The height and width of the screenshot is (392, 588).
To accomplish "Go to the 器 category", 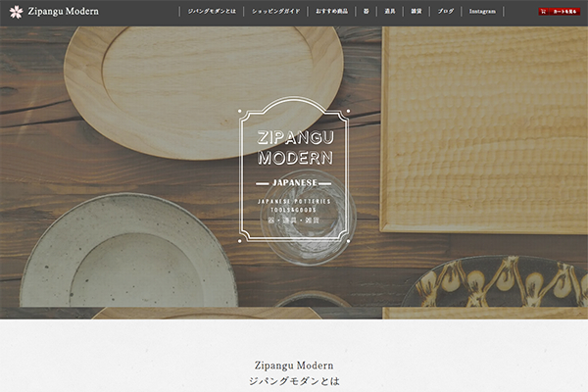I will click(366, 11).
